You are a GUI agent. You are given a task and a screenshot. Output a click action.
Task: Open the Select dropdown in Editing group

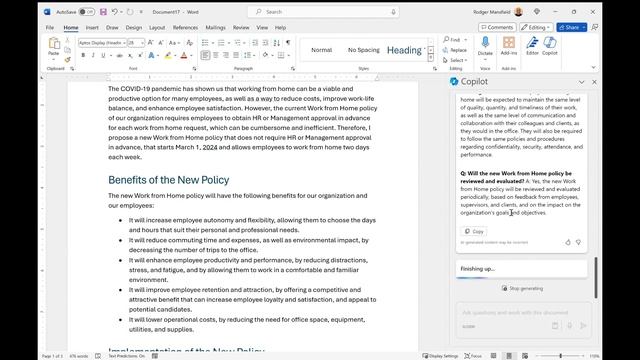455,60
